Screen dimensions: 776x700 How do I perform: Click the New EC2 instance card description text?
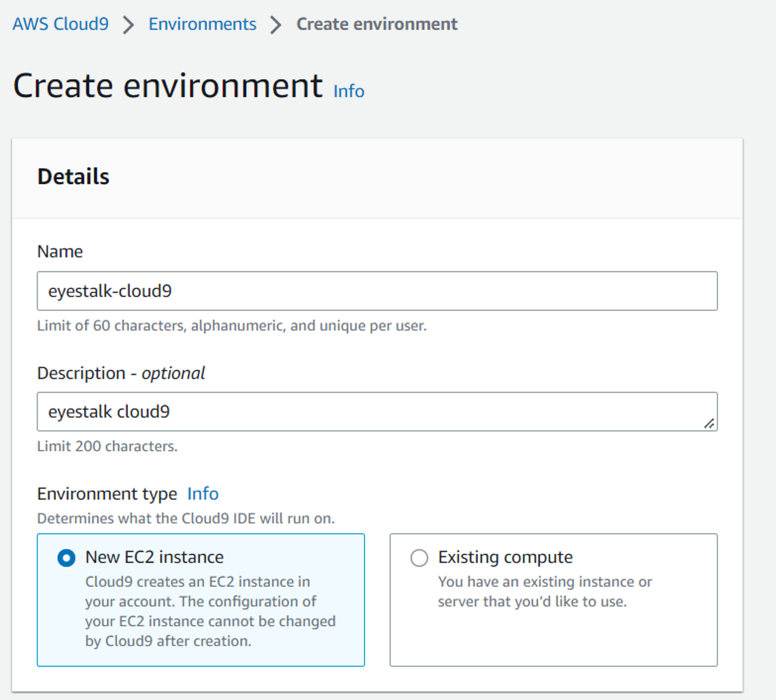[211, 611]
